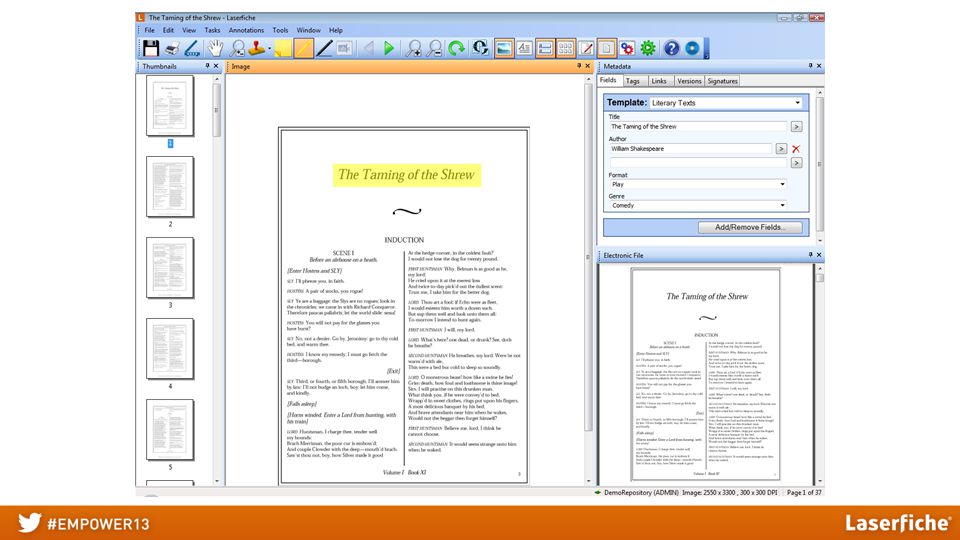Toggle the Metadata pane toolbar button
This screenshot has height=540, width=960.
[545, 48]
